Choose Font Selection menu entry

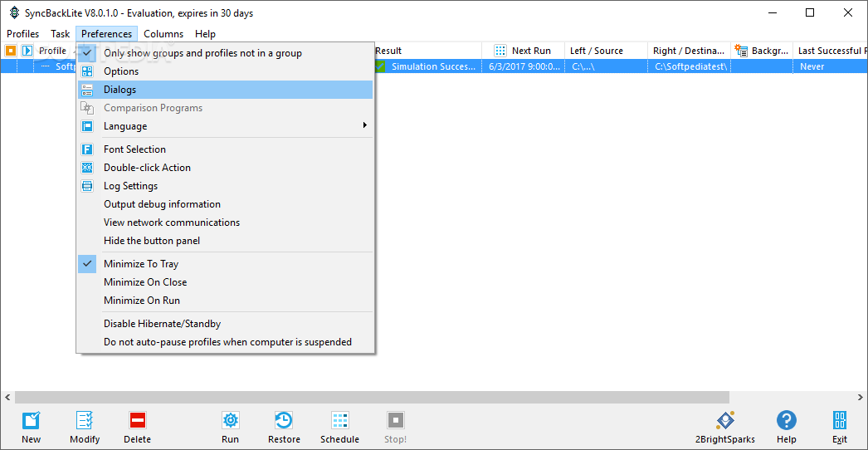[225, 149]
